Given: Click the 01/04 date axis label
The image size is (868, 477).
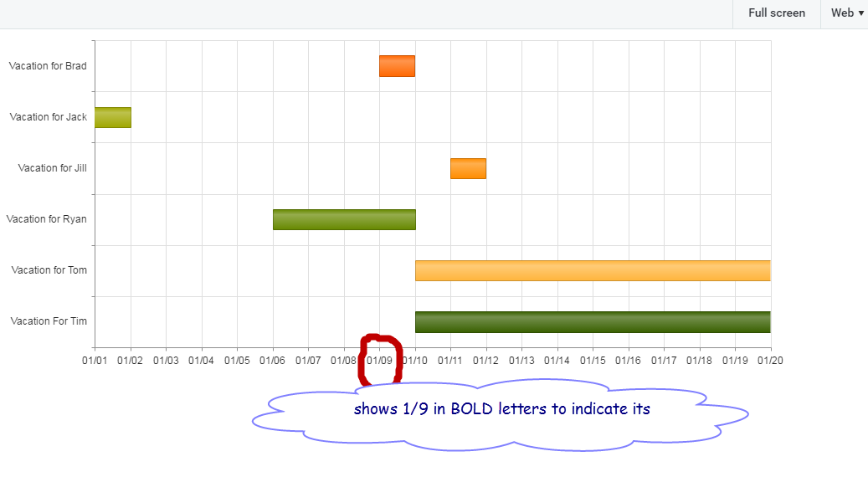Looking at the screenshot, I should tap(201, 361).
